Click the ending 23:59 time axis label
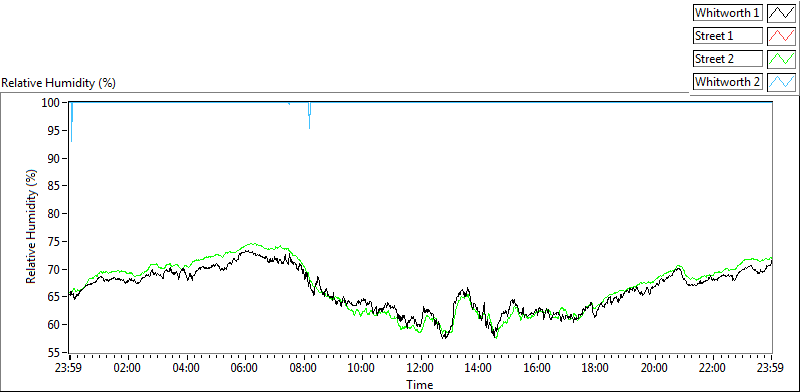The image size is (800, 392). tap(771, 368)
